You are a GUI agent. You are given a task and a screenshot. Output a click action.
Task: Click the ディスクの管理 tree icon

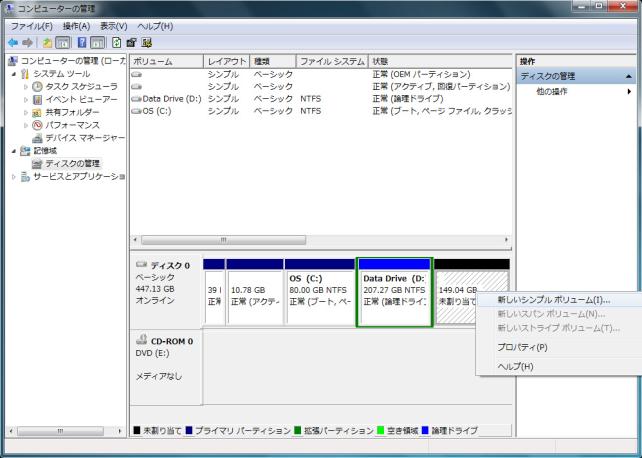click(37, 164)
